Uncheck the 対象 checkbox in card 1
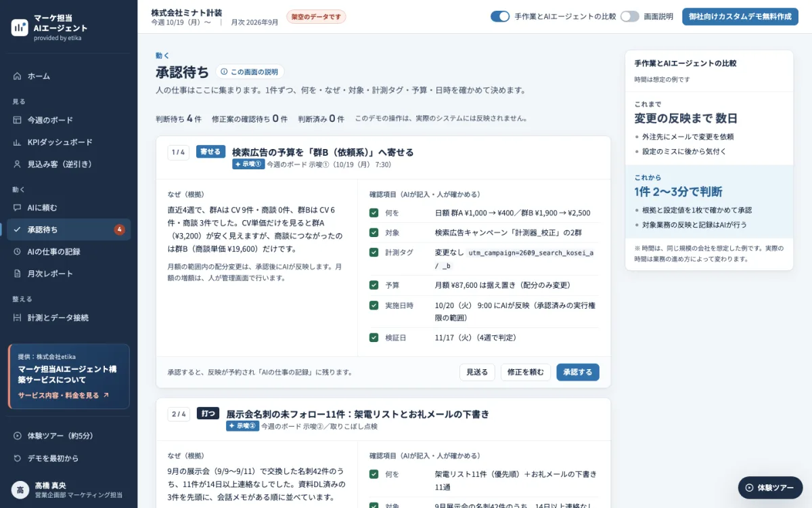This screenshot has width=812, height=508. (374, 232)
